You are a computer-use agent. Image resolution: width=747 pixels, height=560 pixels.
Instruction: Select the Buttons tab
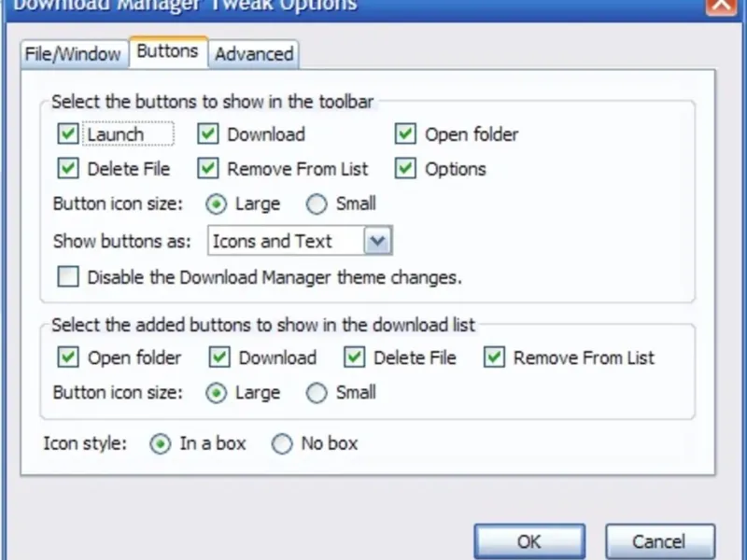(x=167, y=52)
